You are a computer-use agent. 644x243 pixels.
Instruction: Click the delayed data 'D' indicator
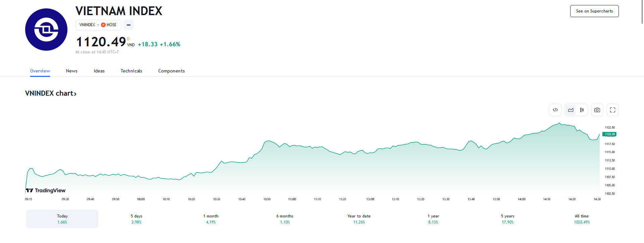128,39
